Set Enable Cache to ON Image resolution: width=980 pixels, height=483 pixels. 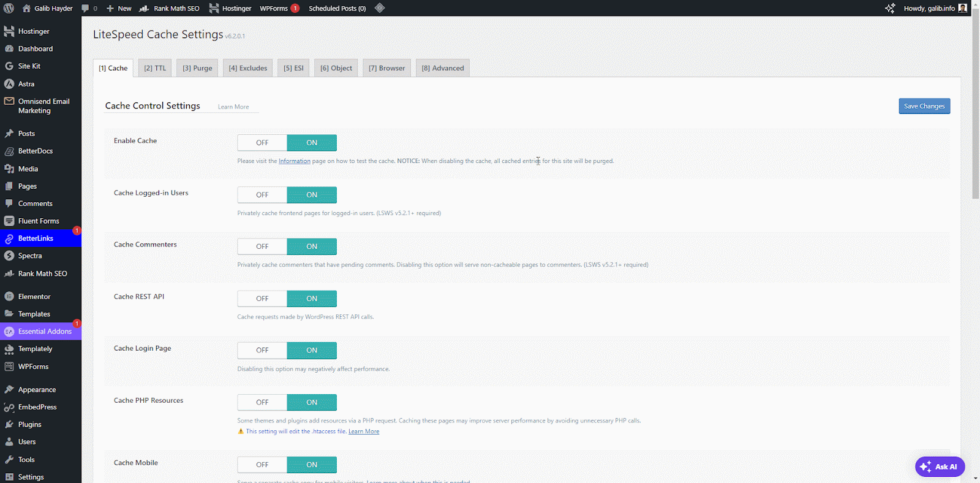(x=312, y=143)
